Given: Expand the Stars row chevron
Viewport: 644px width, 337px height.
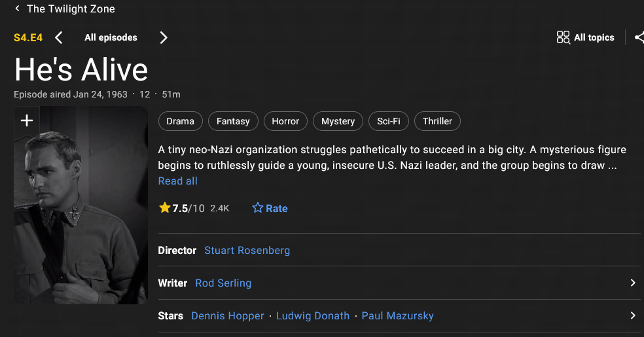Looking at the screenshot, I should [632, 315].
